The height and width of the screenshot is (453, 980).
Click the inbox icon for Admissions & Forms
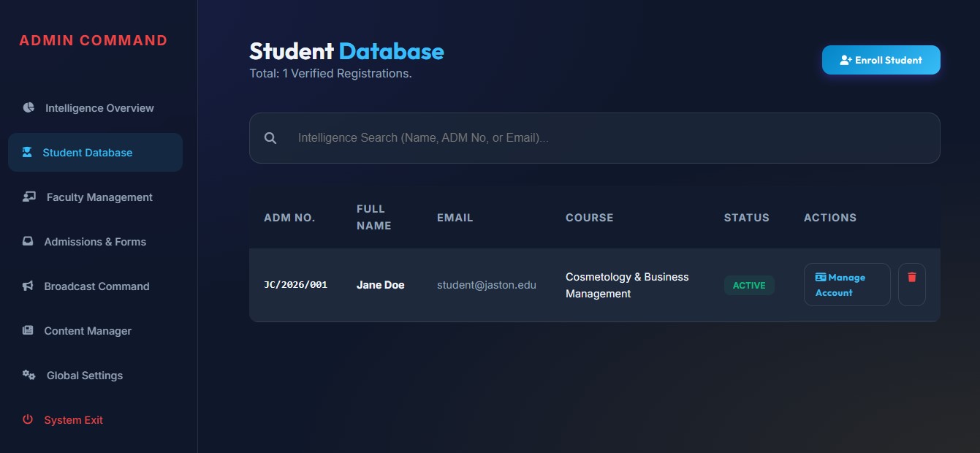coord(28,241)
